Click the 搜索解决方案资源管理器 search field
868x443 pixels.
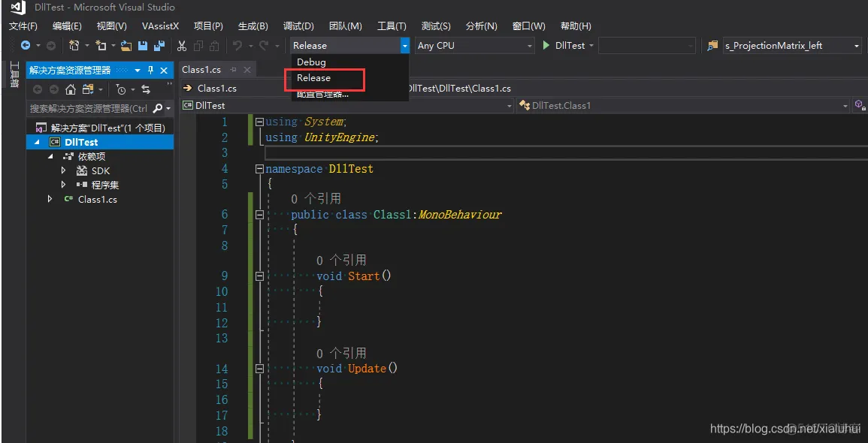pos(89,108)
